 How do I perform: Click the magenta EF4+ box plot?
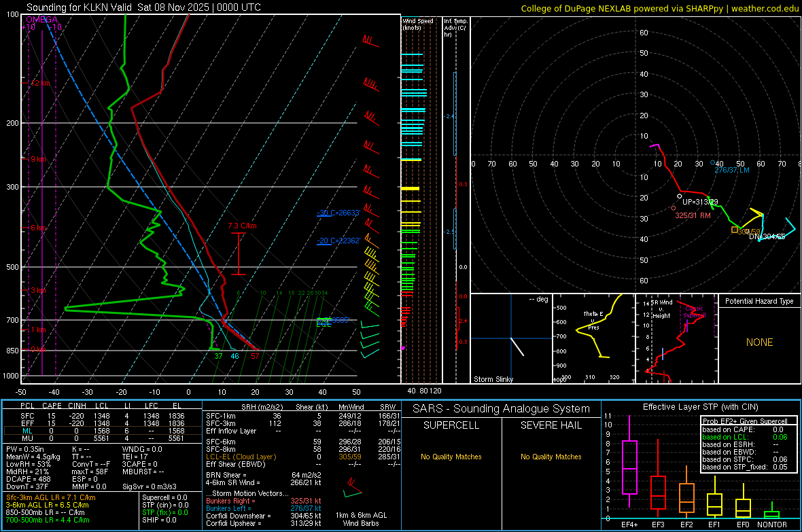point(629,462)
